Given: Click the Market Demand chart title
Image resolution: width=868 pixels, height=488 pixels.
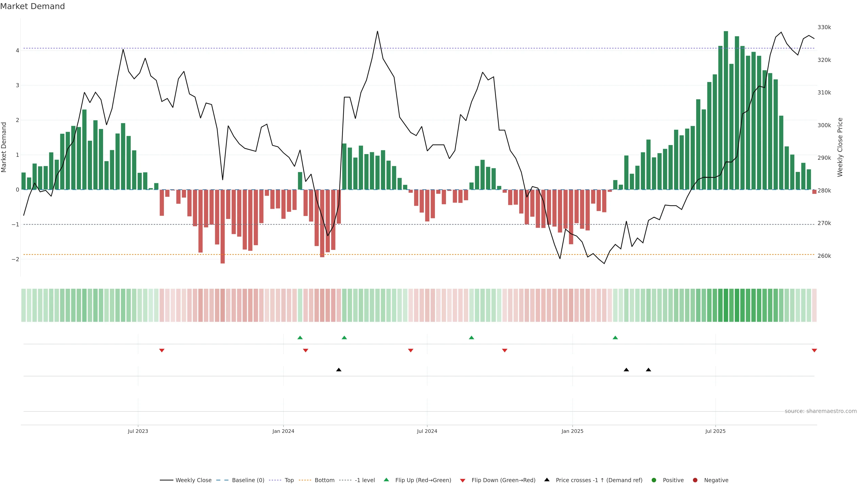Looking at the screenshot, I should pos(32,6).
